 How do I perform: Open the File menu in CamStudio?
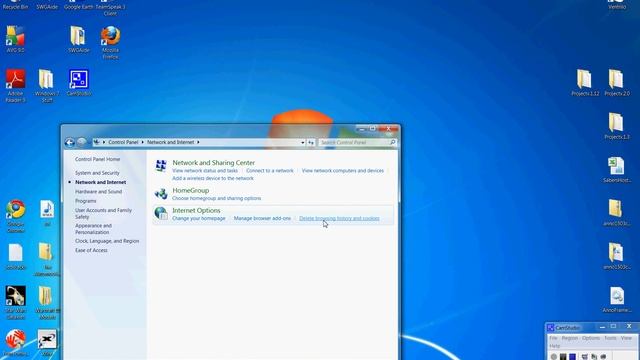(x=553, y=338)
